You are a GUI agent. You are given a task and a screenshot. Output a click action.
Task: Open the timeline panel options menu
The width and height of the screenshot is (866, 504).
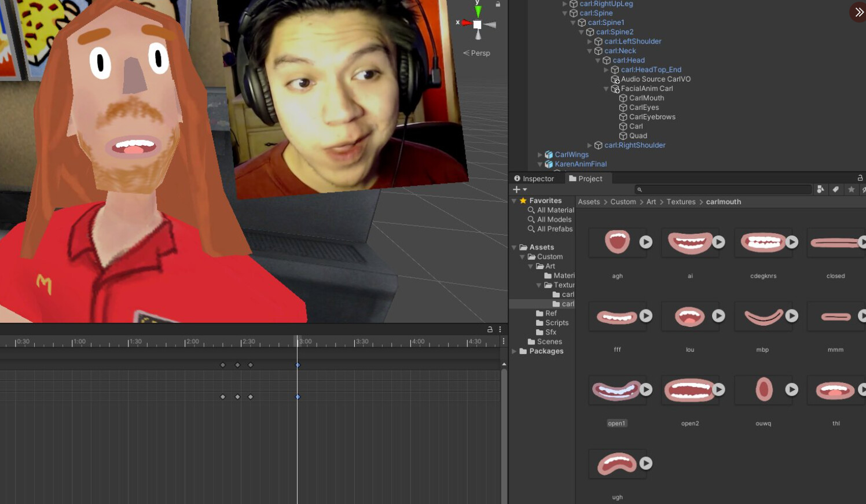click(x=500, y=329)
